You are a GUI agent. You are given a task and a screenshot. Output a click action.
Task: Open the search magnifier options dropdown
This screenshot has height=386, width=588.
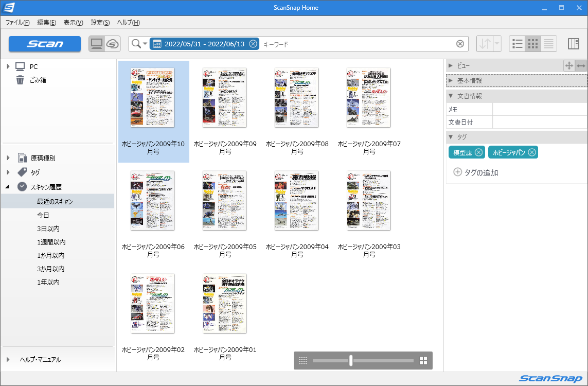click(139, 44)
